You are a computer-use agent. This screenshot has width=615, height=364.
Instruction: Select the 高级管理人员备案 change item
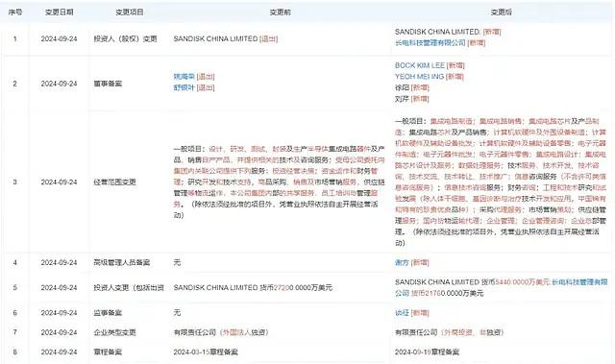pos(122,262)
